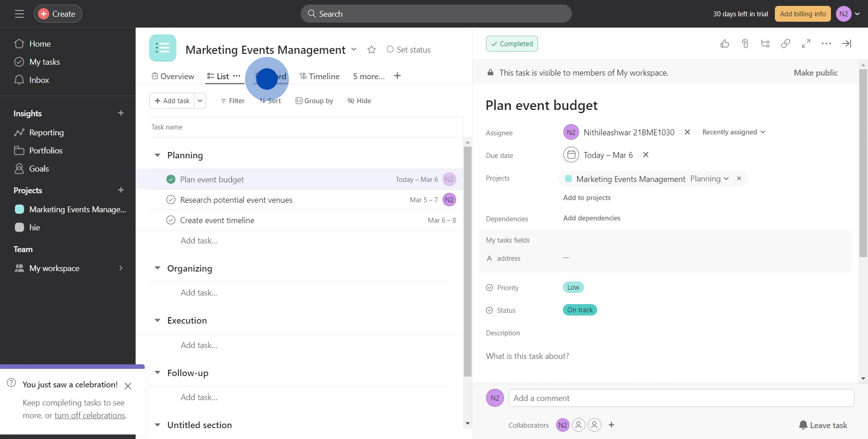Screen dimensions: 868x439
Task: Collapse the Planning section
Action: pos(157,155)
